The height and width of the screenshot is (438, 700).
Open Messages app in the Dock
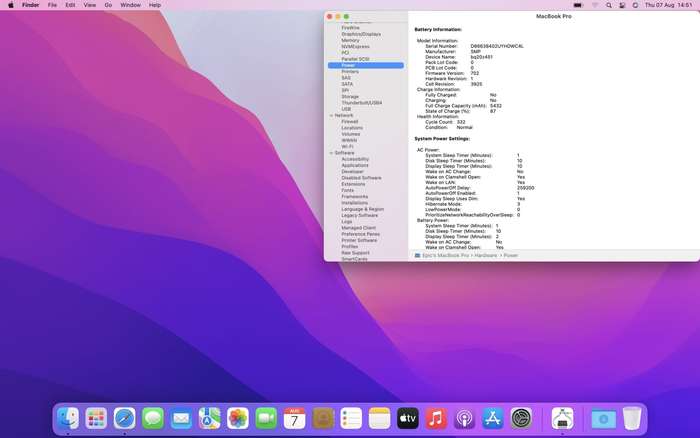tap(153, 419)
